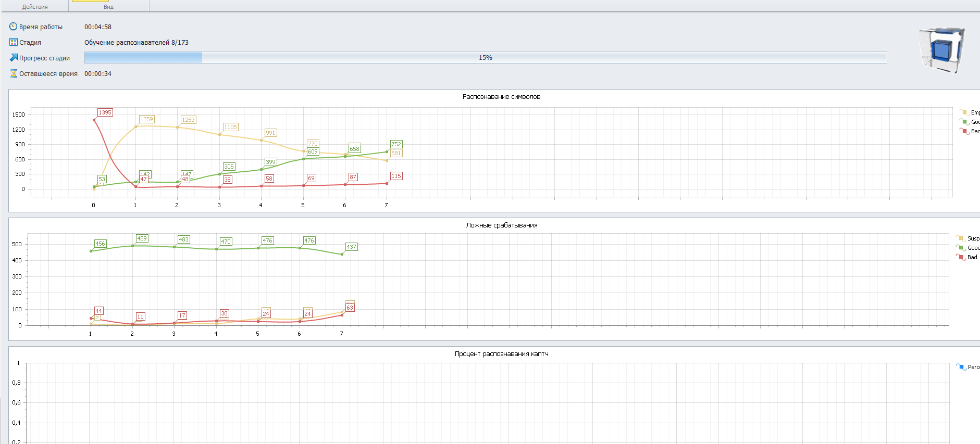
Task: Click the Ложные срабатывания chart title
Action: click(501, 225)
